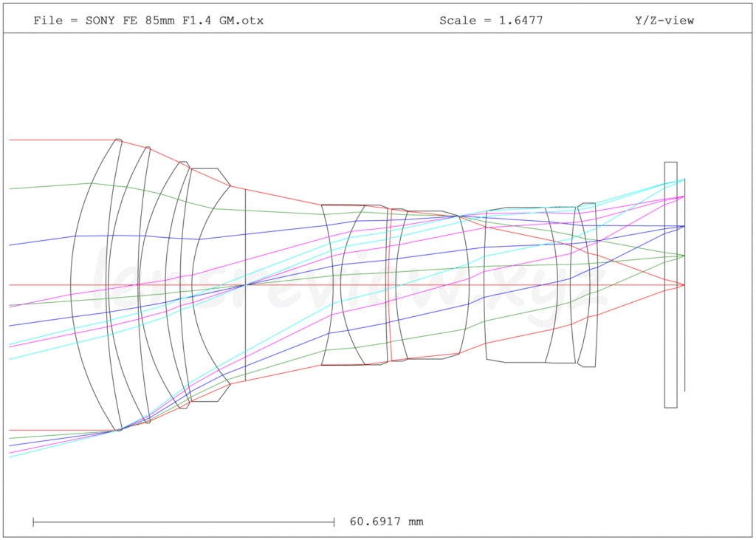
Task: Click the '60.6917 mm' scale bar value
Action: coord(387,522)
